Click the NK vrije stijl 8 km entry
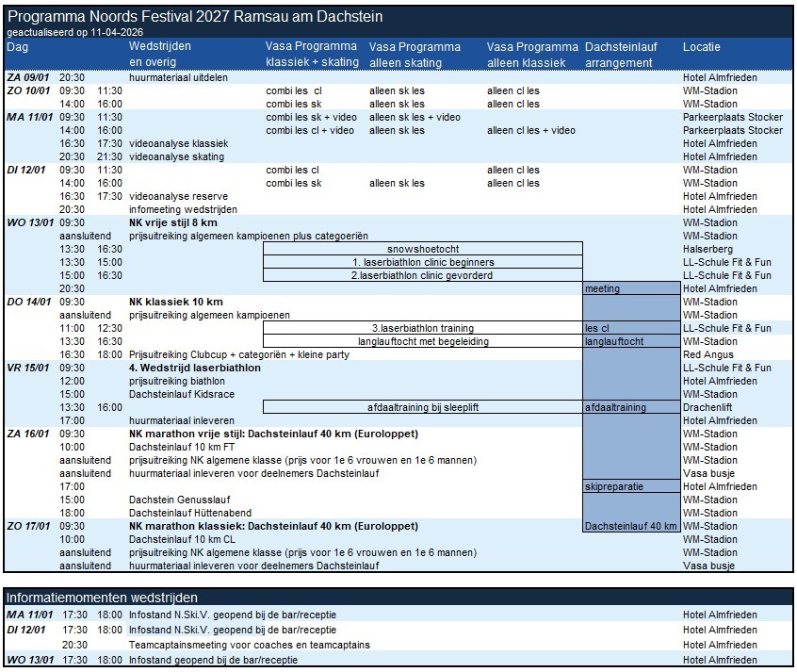 click(x=177, y=222)
